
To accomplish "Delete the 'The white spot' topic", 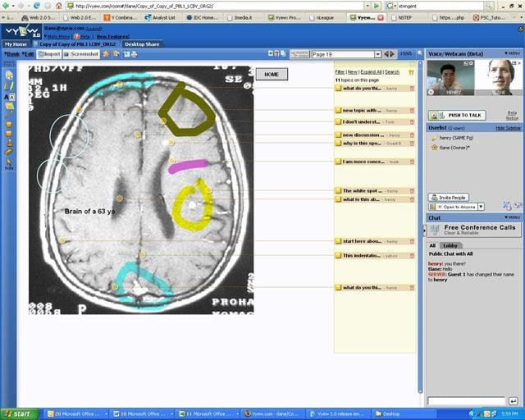I will pyautogui.click(x=412, y=191).
